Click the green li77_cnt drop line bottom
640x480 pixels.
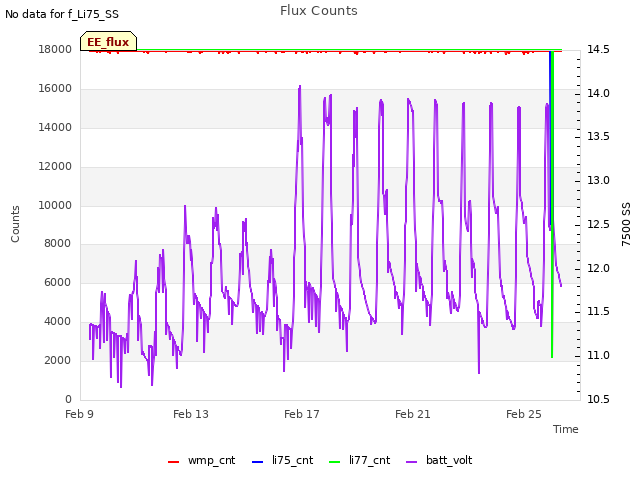point(552,357)
